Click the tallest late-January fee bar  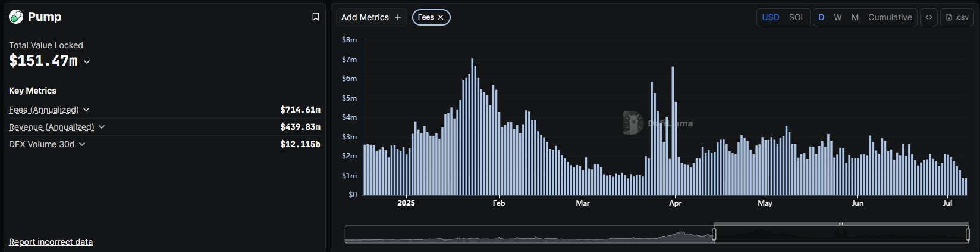tap(472, 127)
